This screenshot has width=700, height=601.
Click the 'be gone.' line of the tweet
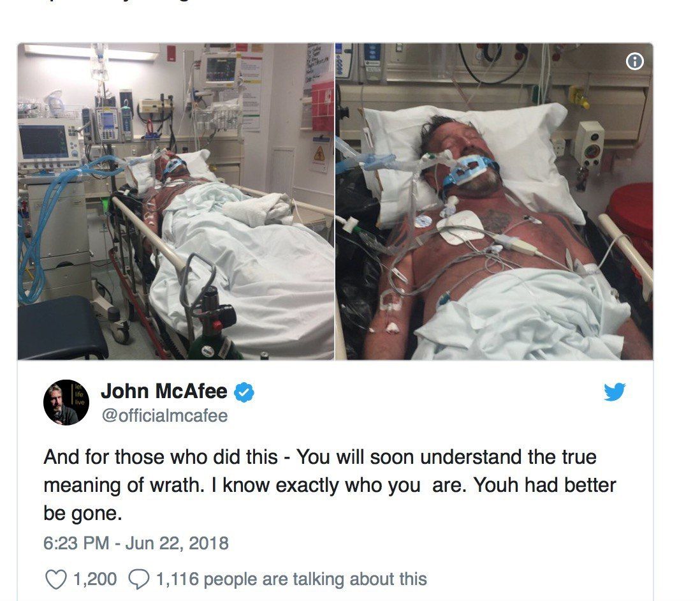tap(83, 514)
